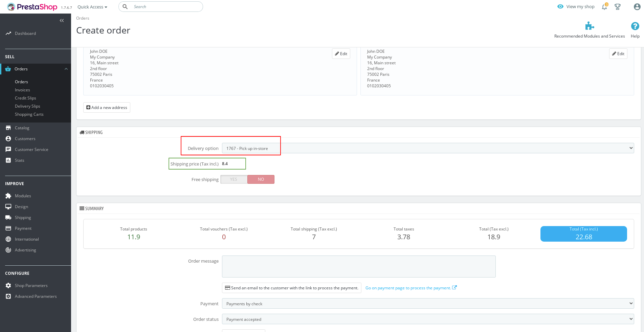The height and width of the screenshot is (332, 644).
Task: Click the notifications bell icon
Action: [x=604, y=6]
